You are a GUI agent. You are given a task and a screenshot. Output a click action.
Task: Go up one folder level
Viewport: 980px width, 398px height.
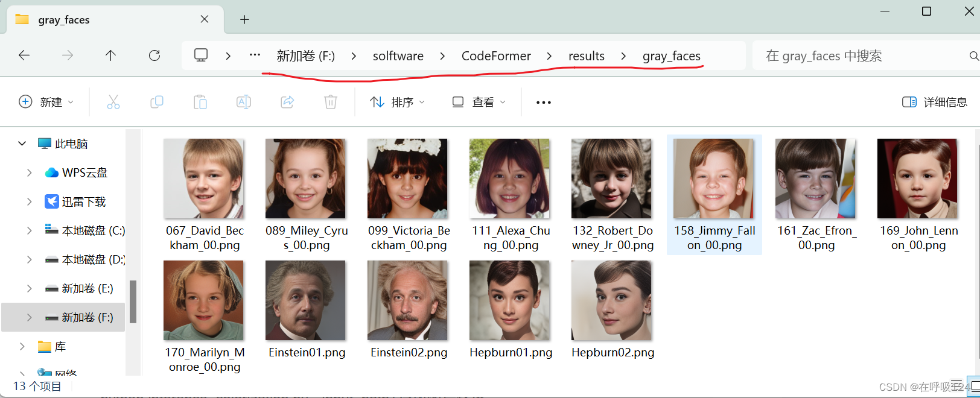click(110, 55)
